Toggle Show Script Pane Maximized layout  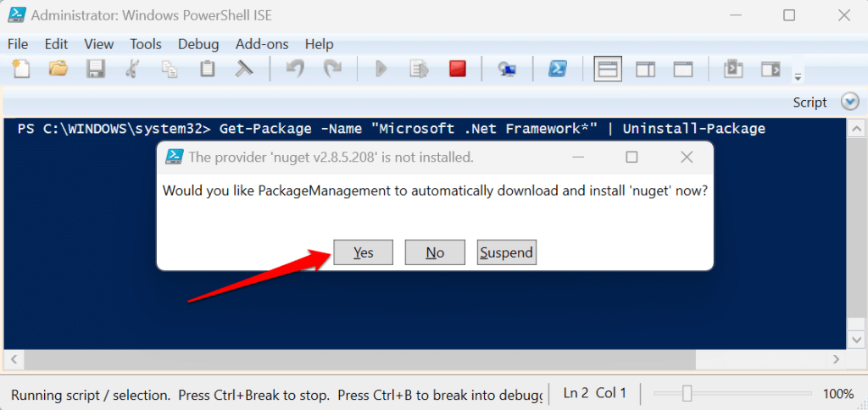point(683,69)
